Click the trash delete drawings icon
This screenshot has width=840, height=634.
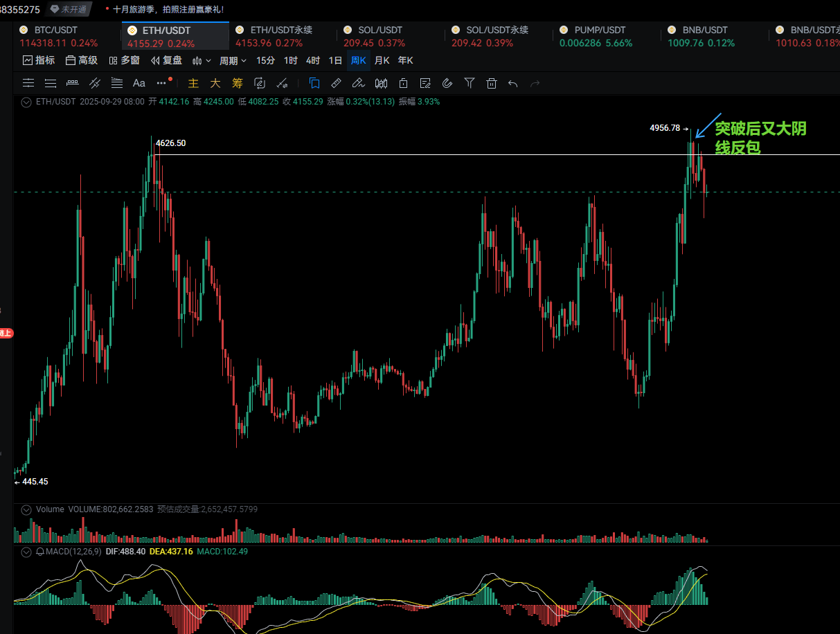pyautogui.click(x=492, y=83)
